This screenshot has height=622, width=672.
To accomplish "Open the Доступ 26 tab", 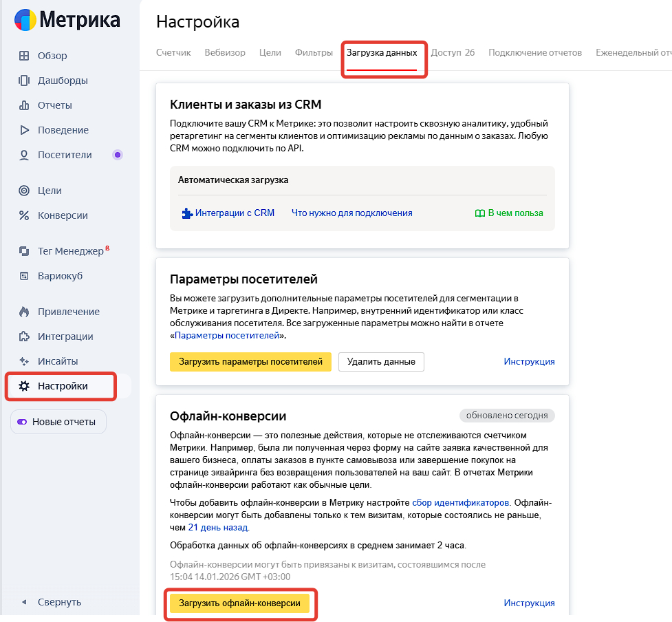I will pos(453,53).
